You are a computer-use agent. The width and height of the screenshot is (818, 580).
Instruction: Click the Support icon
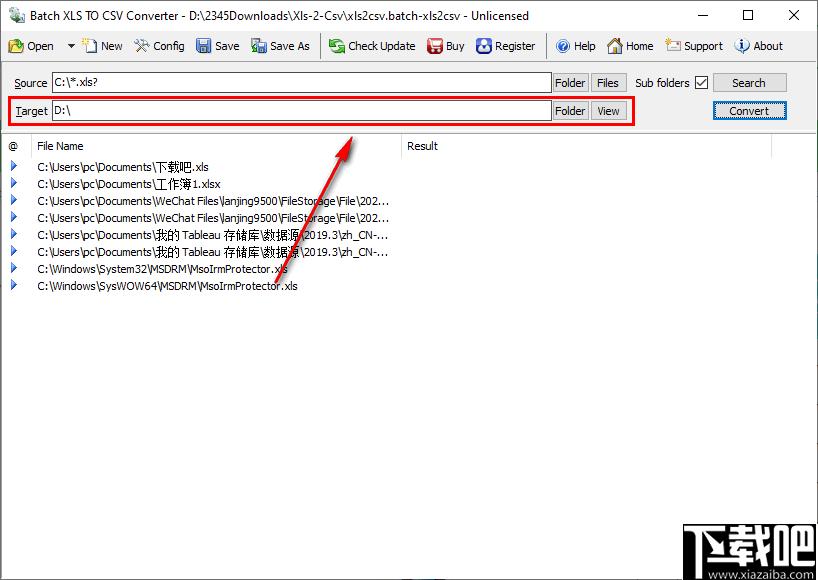[672, 46]
